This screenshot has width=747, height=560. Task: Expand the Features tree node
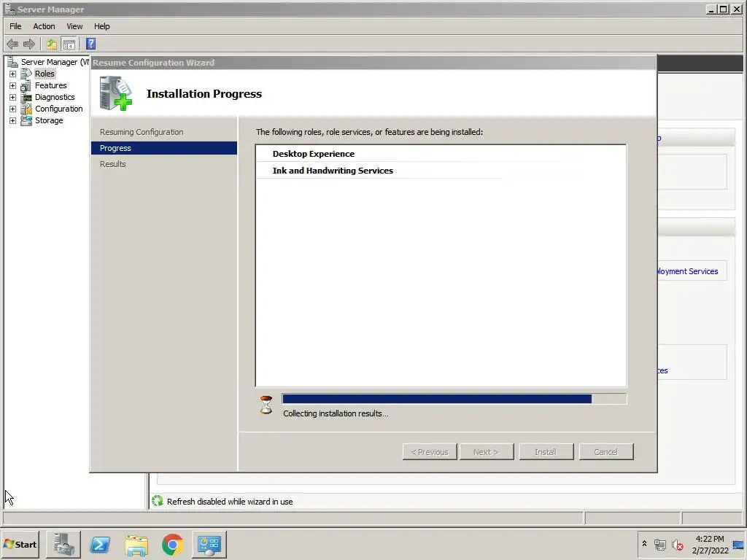[13, 86]
